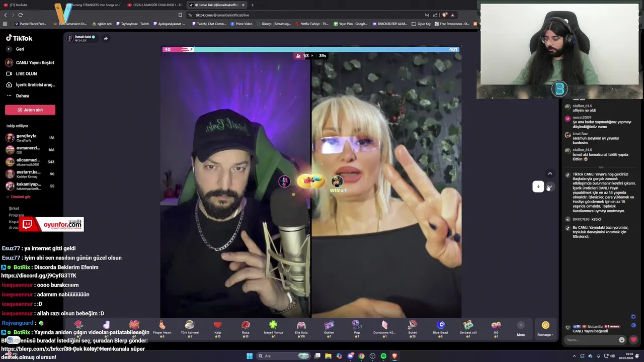Screen dimensions: 644x362
Task: Show hidden system tray icons
Action: pos(574,356)
